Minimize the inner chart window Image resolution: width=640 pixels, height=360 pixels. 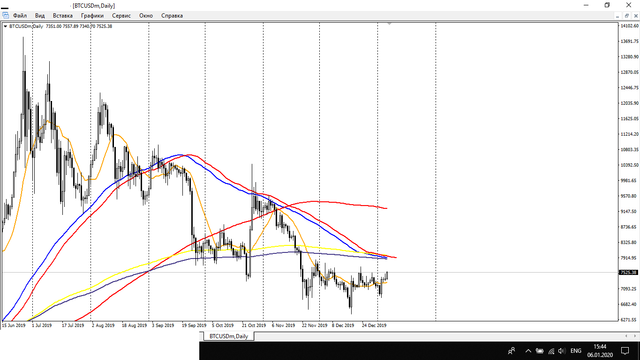pos(618,16)
